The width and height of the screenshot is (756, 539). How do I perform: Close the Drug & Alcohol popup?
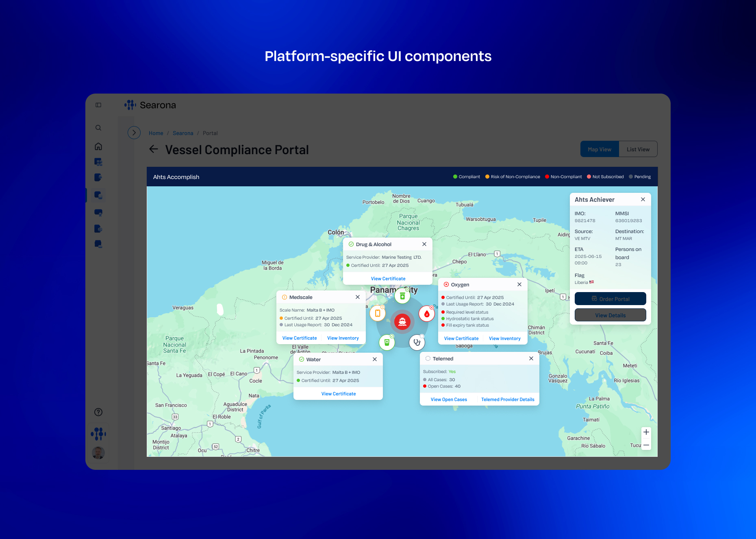[x=424, y=244]
